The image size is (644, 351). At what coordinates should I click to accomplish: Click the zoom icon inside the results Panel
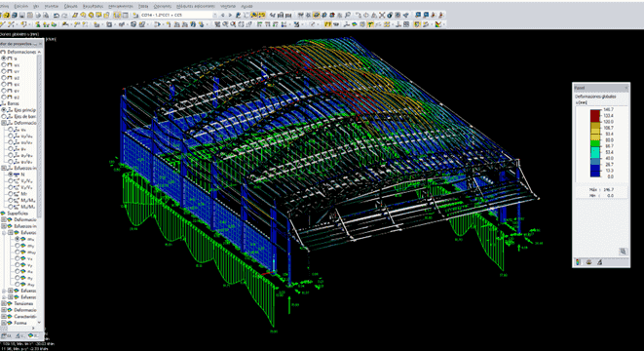(x=623, y=252)
